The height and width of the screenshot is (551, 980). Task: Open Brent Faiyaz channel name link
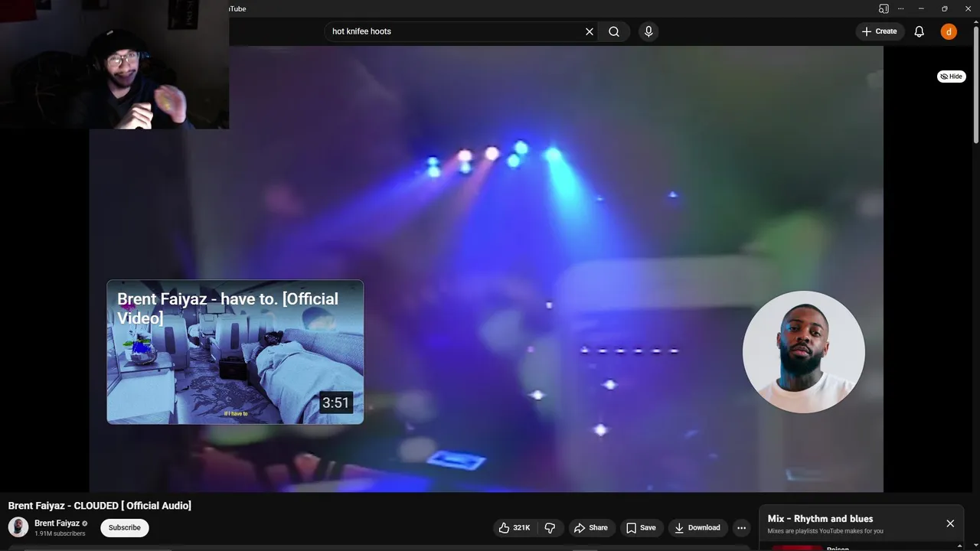point(57,523)
